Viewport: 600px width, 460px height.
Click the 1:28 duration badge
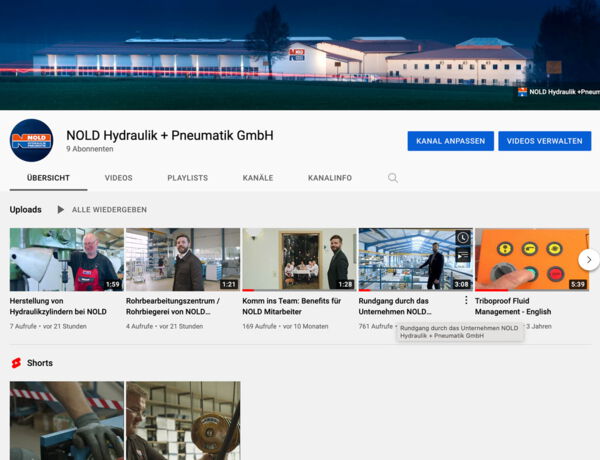point(345,284)
